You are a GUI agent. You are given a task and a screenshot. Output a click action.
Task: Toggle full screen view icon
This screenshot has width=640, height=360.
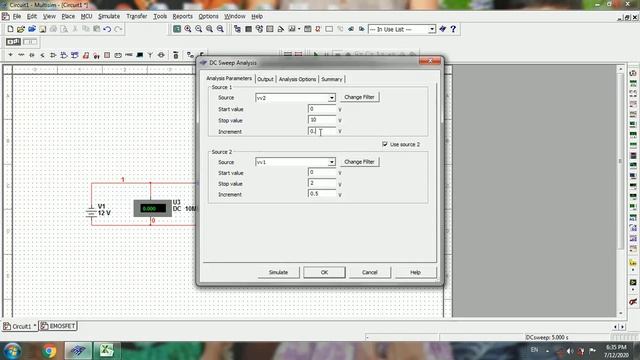[x=177, y=29]
